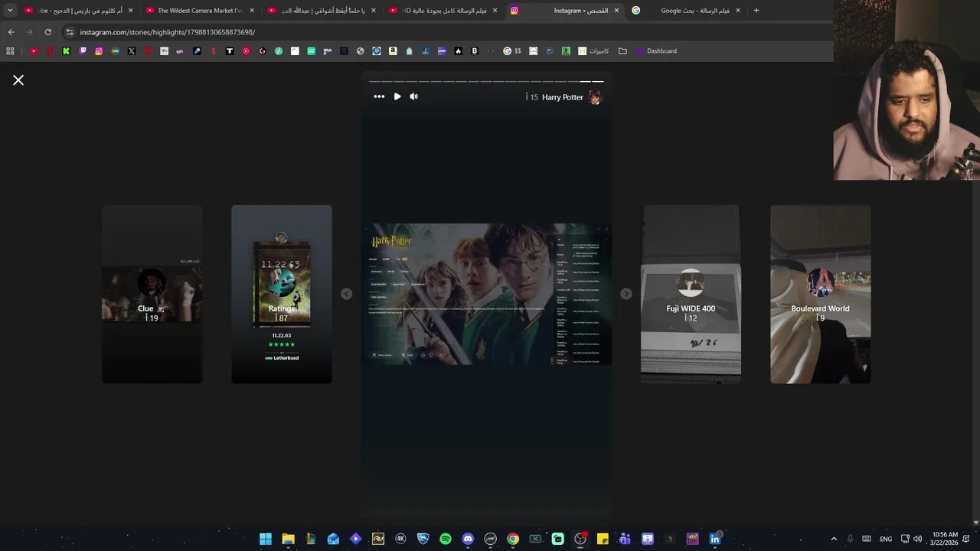The image size is (980, 551).
Task: Open the Google $$ bookmark
Action: tap(512, 51)
